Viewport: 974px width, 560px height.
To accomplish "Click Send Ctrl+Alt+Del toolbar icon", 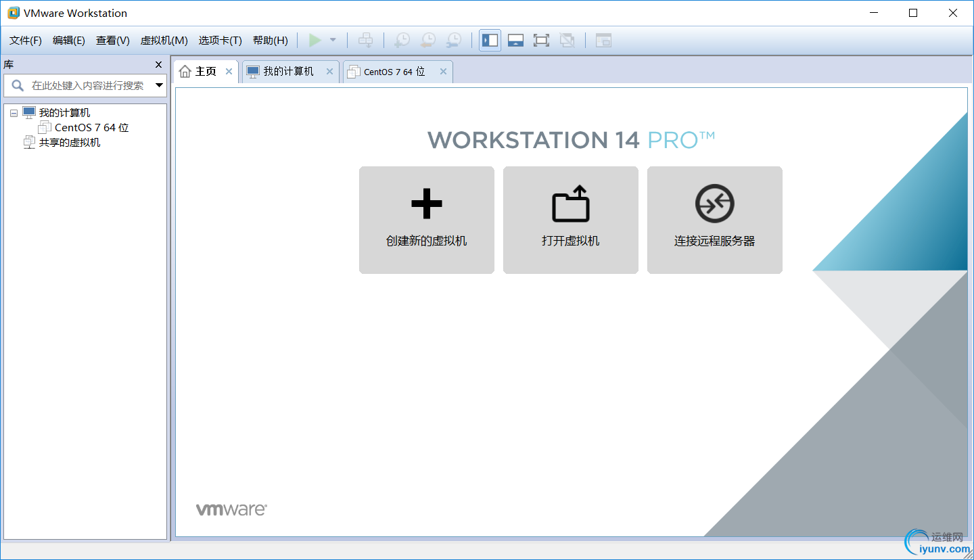I will coord(365,41).
